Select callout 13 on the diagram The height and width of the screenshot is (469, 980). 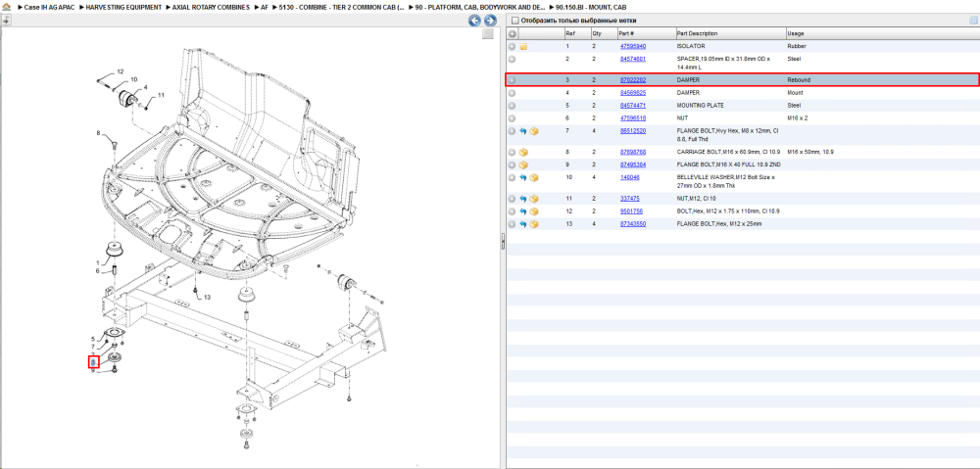208,297
